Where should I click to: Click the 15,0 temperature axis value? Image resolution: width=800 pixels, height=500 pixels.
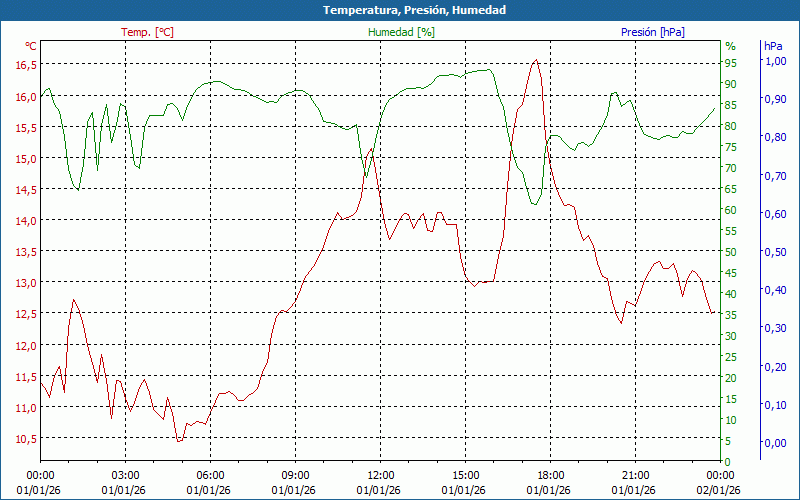click(x=26, y=159)
